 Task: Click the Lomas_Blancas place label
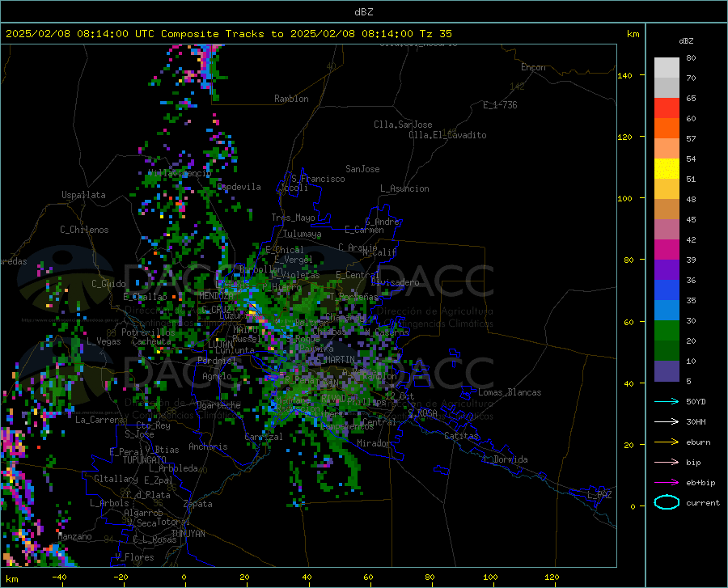510,392
